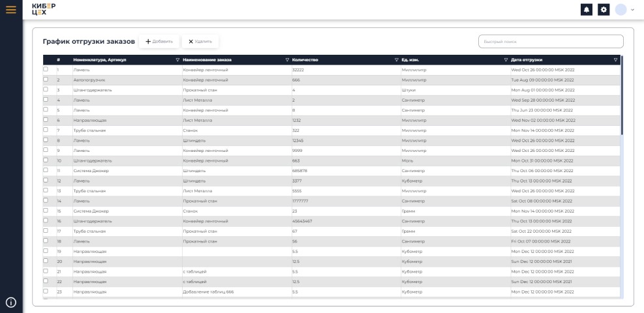Open filter for Номенклатура, Артикул column

tap(177, 60)
